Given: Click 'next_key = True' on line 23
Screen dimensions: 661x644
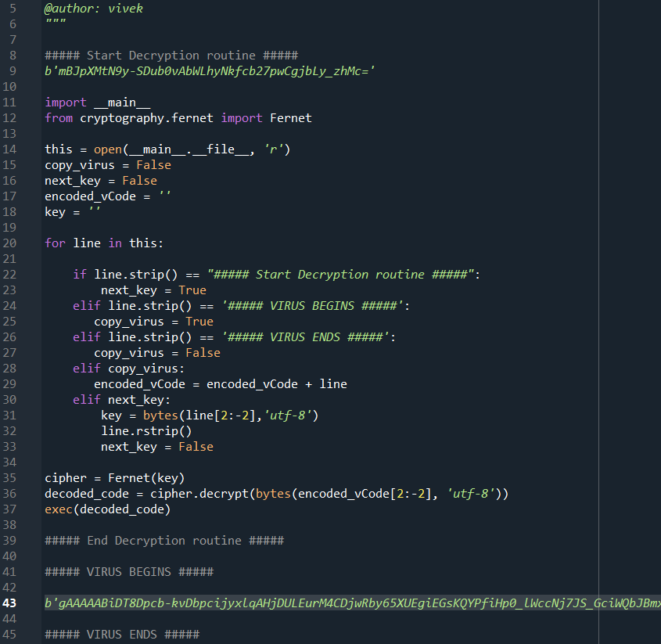Looking at the screenshot, I should [153, 290].
